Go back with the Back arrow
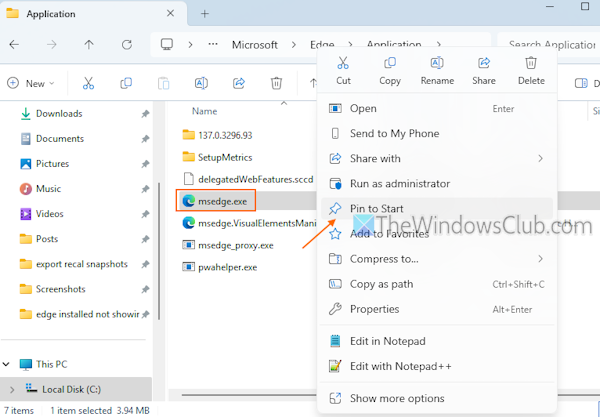Viewport: 600px width, 417px height. (14, 45)
